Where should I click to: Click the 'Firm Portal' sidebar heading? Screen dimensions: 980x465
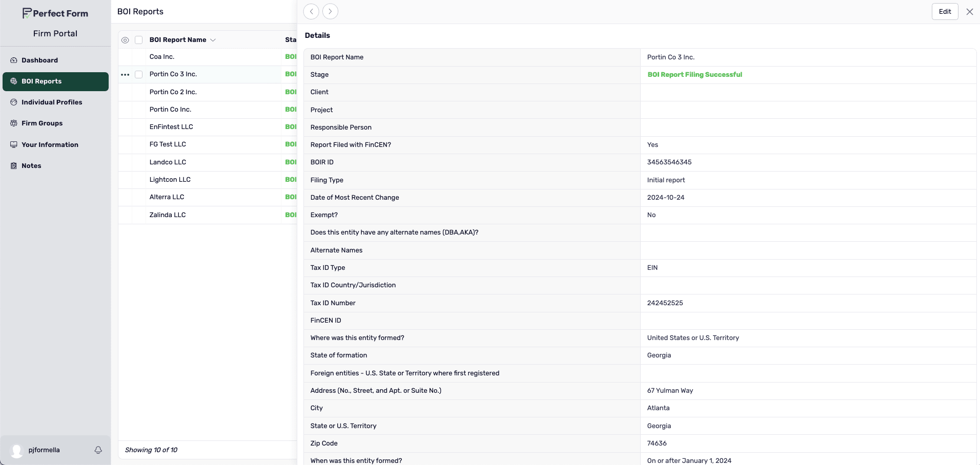(x=55, y=34)
